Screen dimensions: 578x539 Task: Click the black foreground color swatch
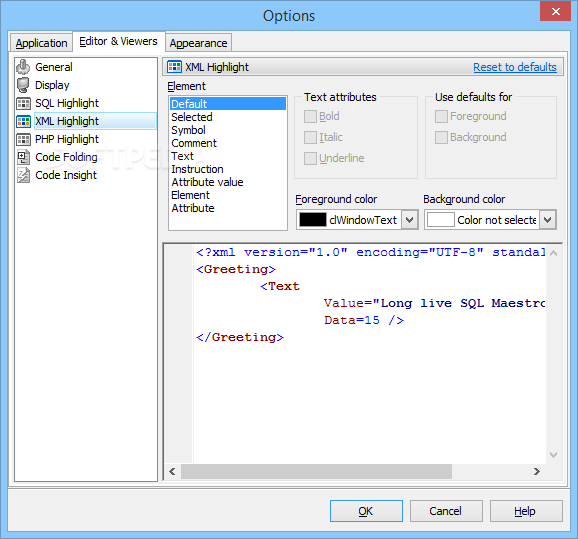[313, 220]
